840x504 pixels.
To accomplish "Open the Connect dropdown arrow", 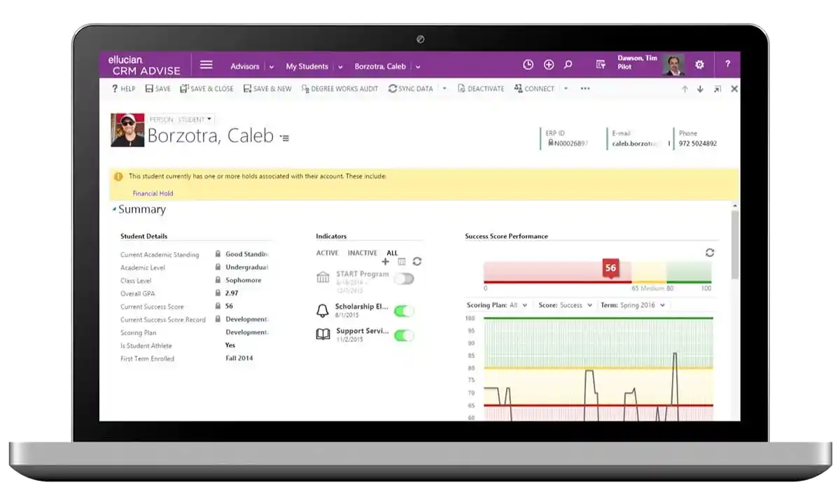I will click(566, 89).
